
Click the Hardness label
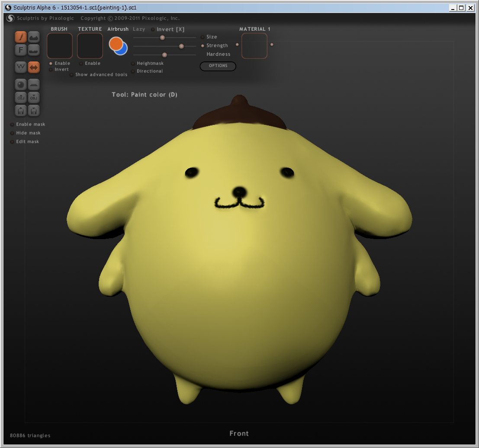[x=219, y=54]
